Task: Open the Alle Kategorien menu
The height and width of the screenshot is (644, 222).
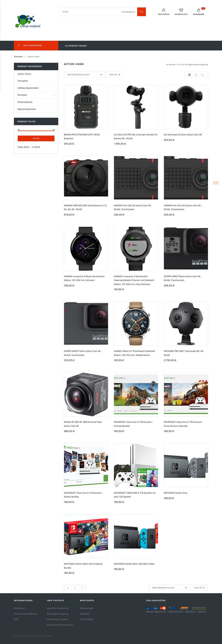Action: coord(36,45)
